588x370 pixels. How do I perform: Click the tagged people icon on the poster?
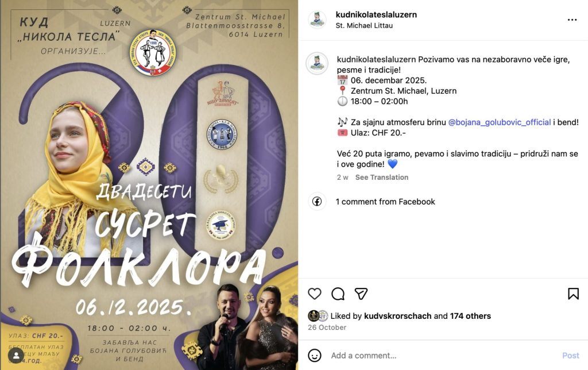(16, 356)
